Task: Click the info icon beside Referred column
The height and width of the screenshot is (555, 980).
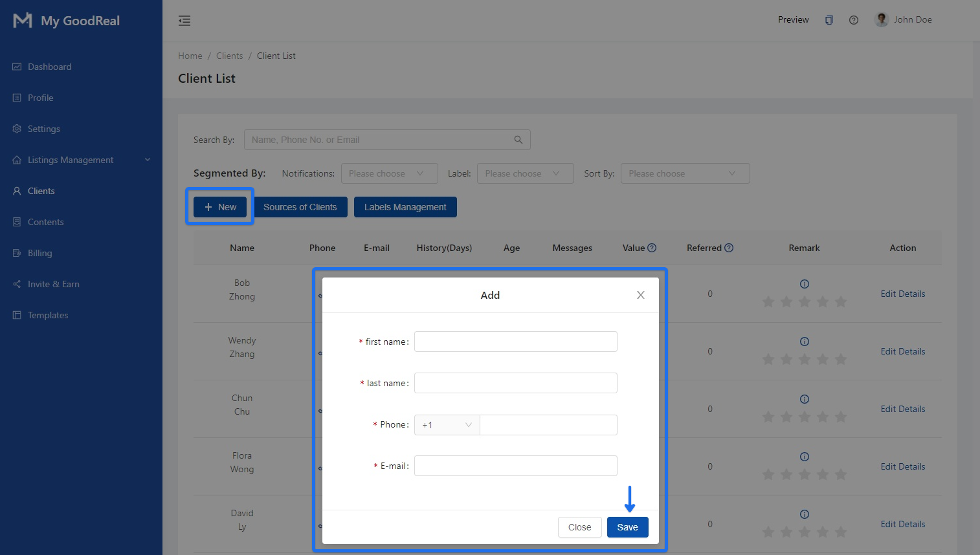Action: tap(729, 248)
